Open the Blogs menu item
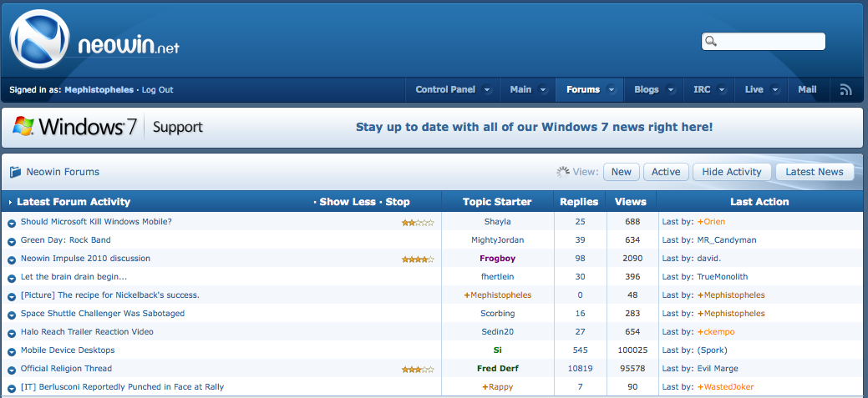This screenshot has width=868, height=398. pyautogui.click(x=647, y=89)
